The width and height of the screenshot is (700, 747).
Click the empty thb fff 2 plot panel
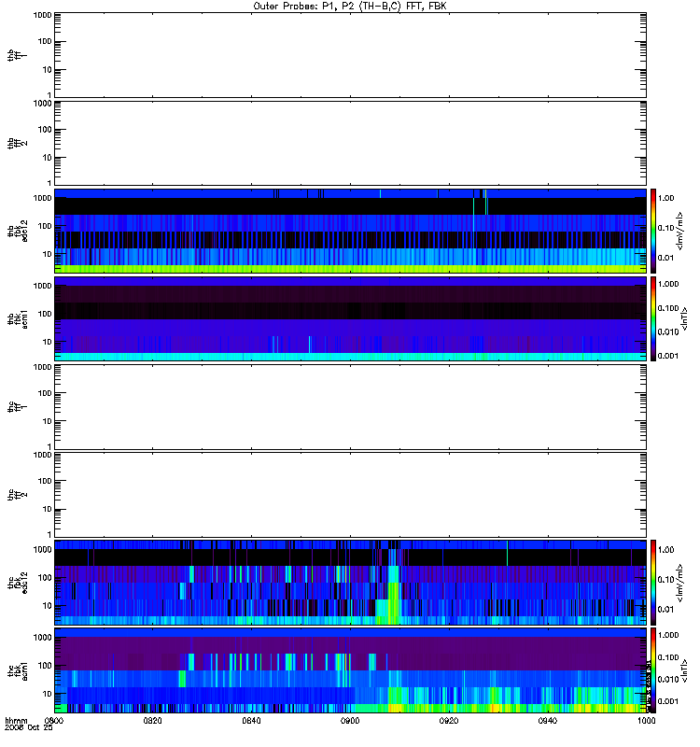(350, 143)
